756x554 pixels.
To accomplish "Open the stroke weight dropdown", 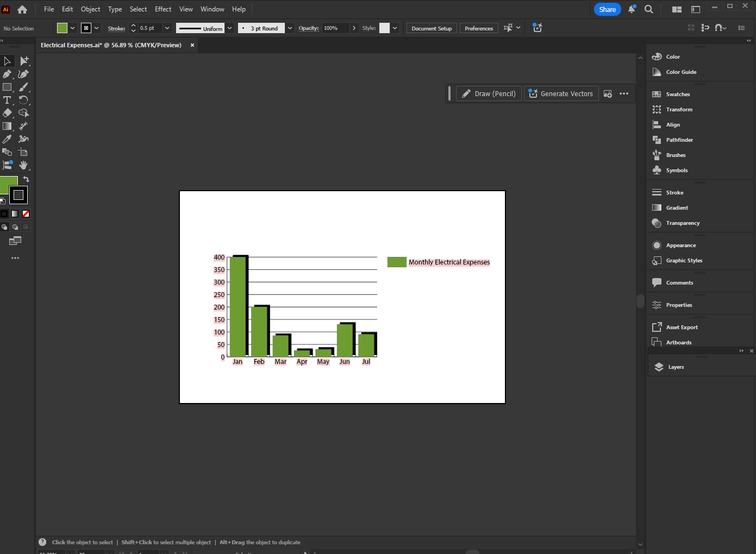I will click(x=167, y=28).
